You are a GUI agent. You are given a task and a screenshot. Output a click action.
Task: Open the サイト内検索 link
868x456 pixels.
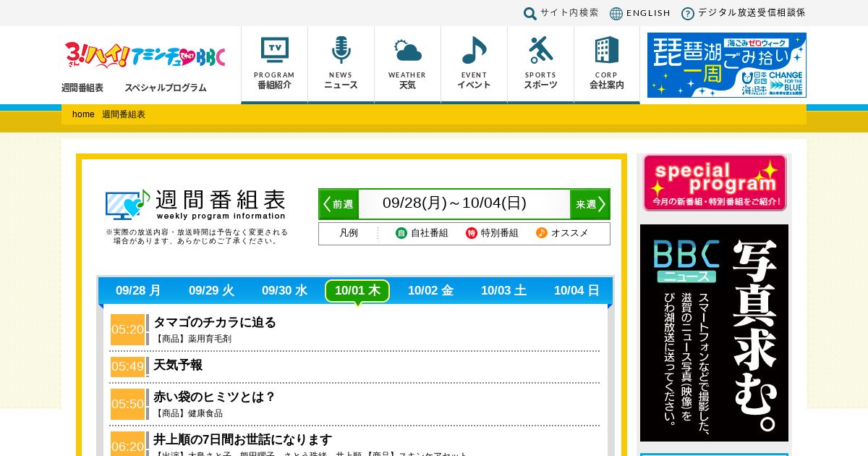(569, 13)
